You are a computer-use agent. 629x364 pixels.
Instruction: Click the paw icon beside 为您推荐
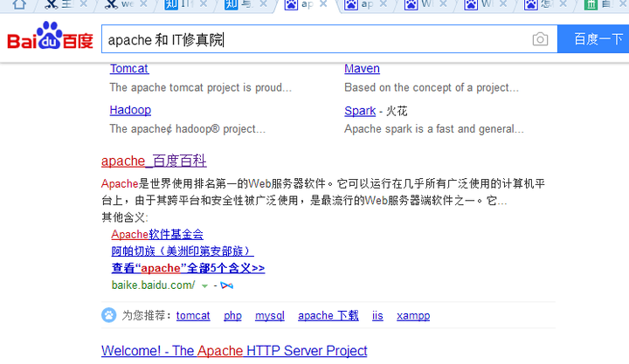point(108,315)
